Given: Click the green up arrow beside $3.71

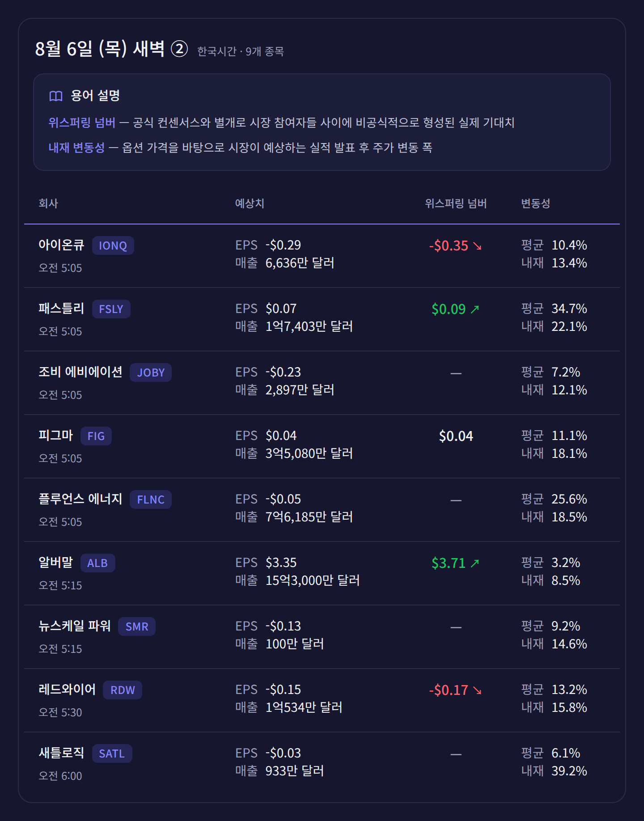Looking at the screenshot, I should pyautogui.click(x=475, y=563).
